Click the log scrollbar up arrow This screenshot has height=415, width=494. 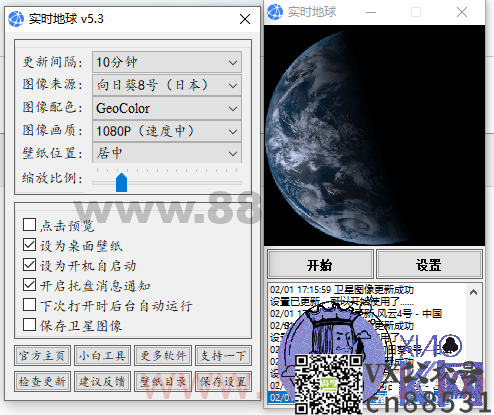click(473, 292)
